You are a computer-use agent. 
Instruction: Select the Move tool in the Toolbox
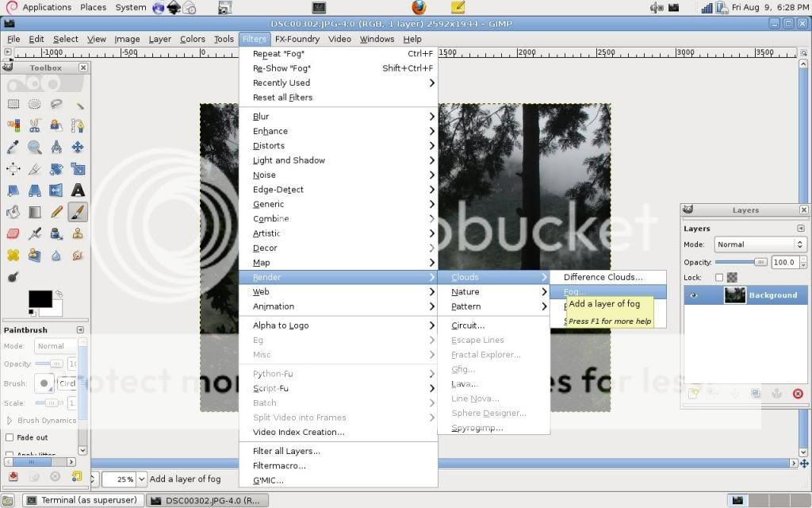coord(77,147)
